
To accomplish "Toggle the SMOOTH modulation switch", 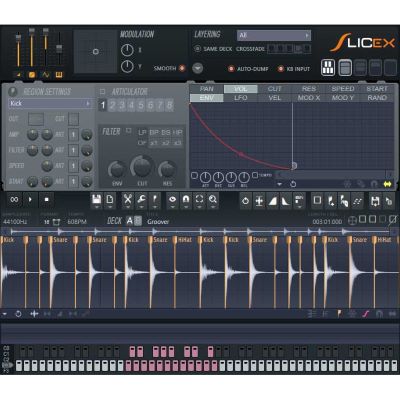I will coord(182,68).
